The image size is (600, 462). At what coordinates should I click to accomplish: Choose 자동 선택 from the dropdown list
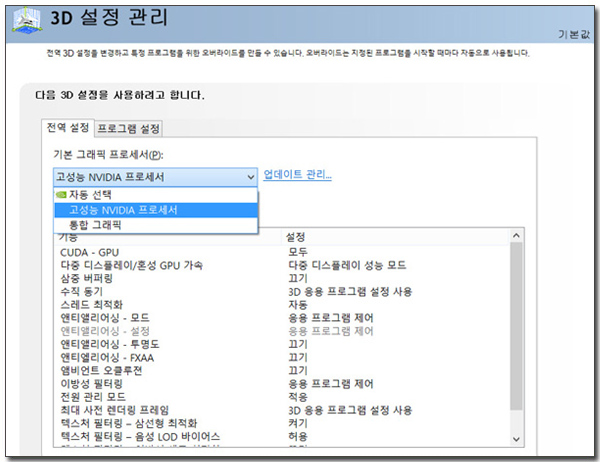pyautogui.click(x=156, y=195)
